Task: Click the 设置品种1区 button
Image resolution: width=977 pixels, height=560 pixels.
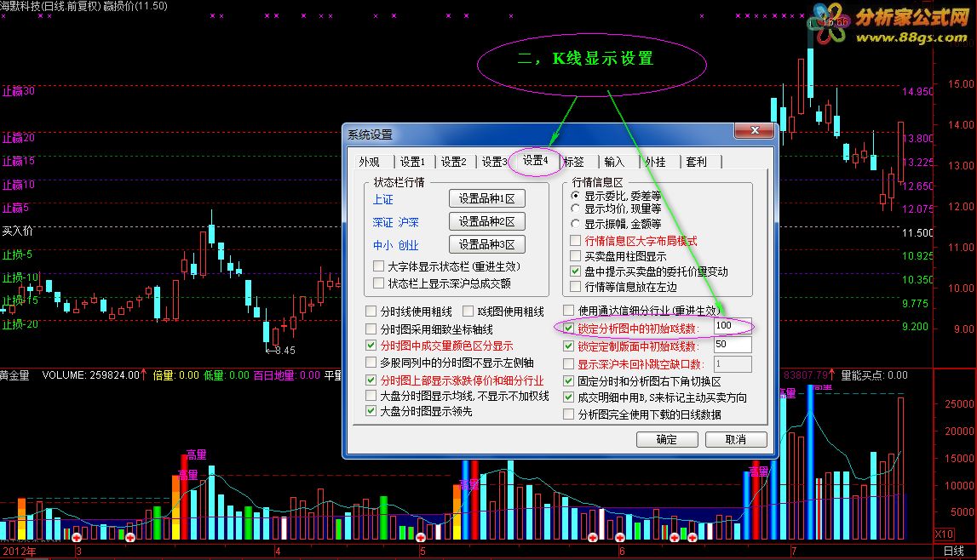Action: [x=487, y=198]
